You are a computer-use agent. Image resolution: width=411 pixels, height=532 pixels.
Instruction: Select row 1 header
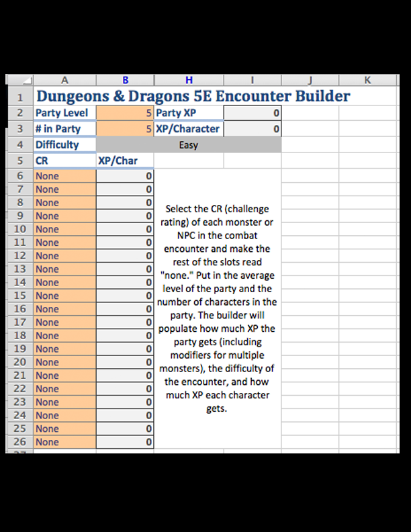click(20, 96)
